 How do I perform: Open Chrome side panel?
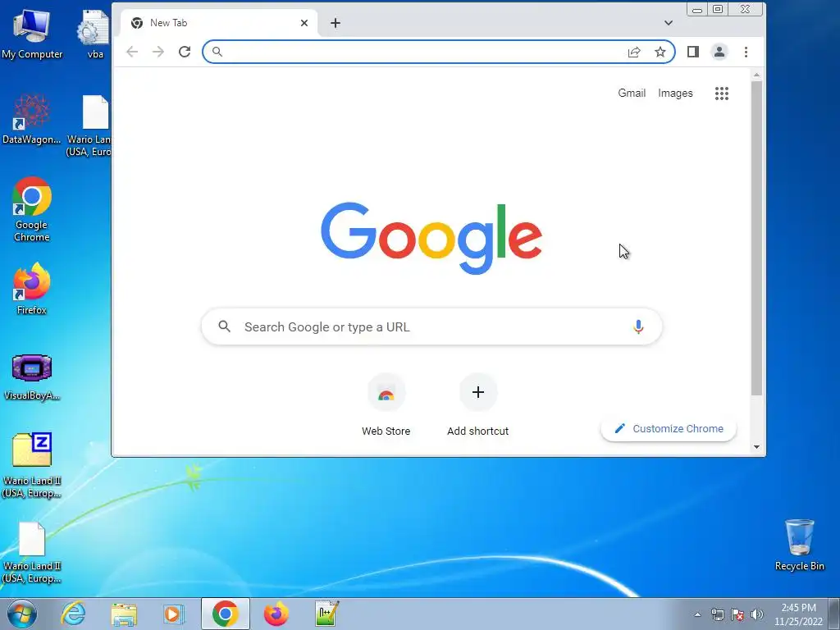point(692,52)
